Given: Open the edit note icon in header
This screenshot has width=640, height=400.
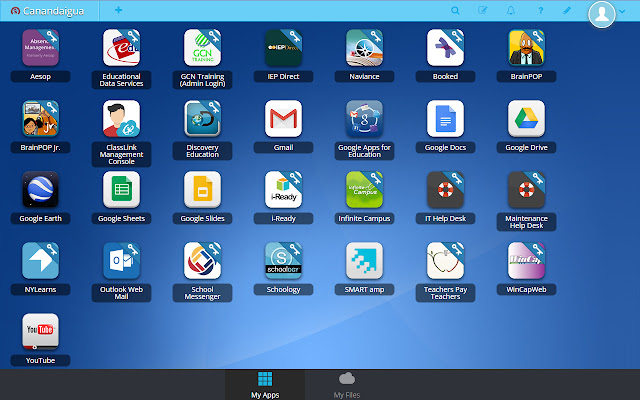Looking at the screenshot, I should click(482, 10).
